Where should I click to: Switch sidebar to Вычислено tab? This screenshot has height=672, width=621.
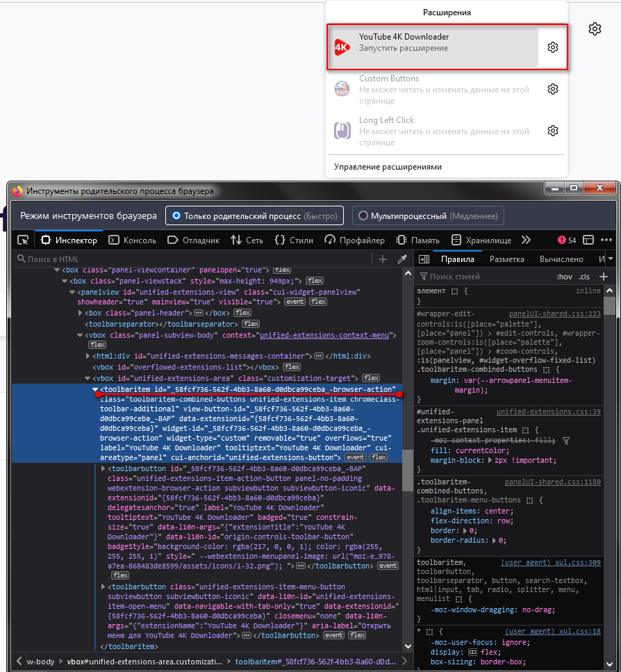(561, 259)
